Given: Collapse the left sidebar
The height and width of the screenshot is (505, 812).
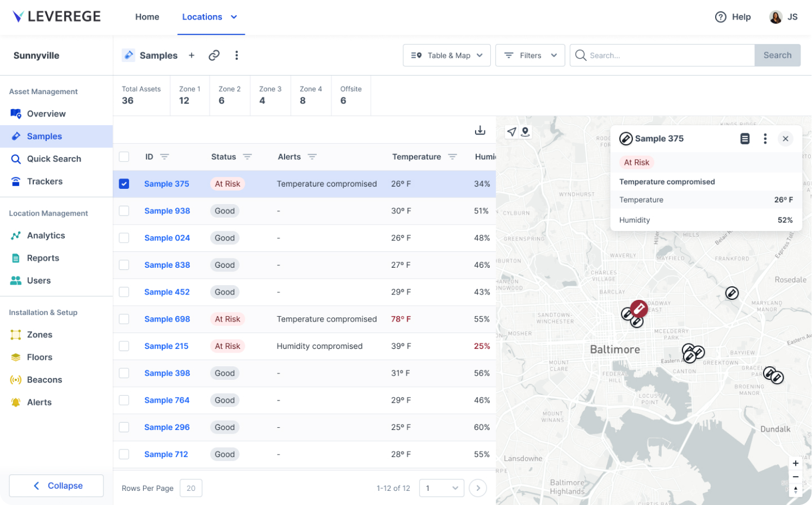Looking at the screenshot, I should point(56,485).
